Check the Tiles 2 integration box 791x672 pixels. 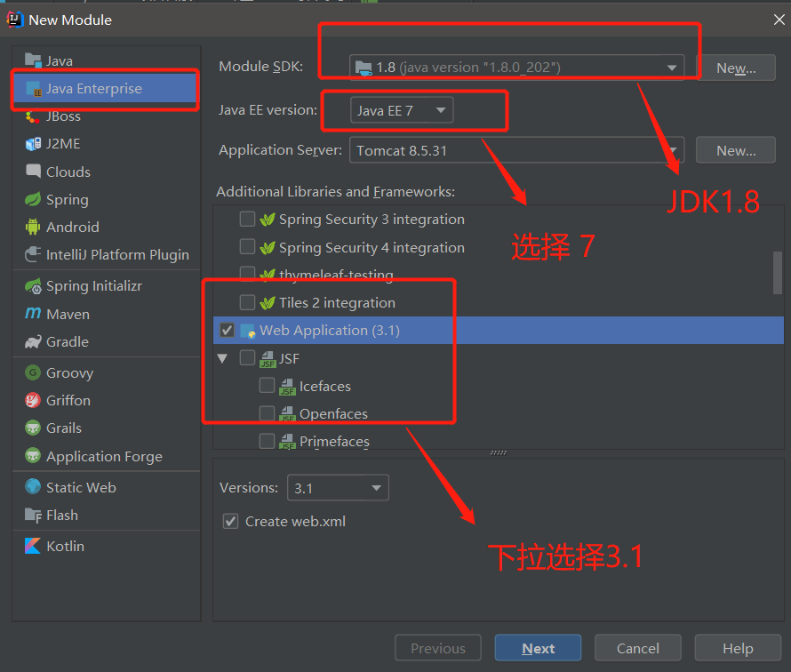point(247,302)
